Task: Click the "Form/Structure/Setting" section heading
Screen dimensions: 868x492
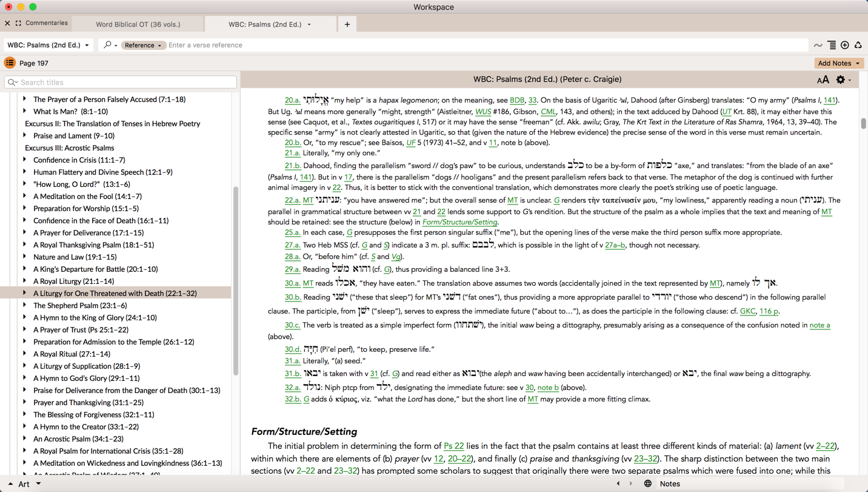Action: tap(304, 431)
